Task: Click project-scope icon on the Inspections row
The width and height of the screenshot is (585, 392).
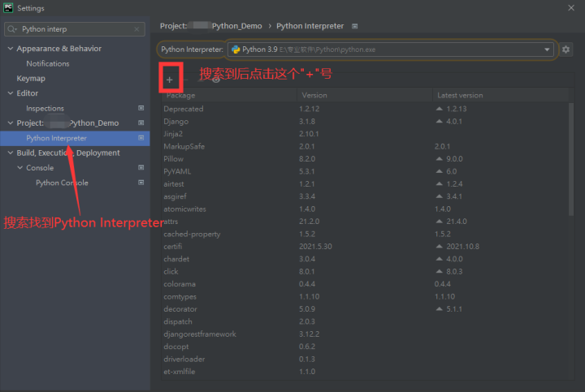Action: pyautogui.click(x=141, y=108)
